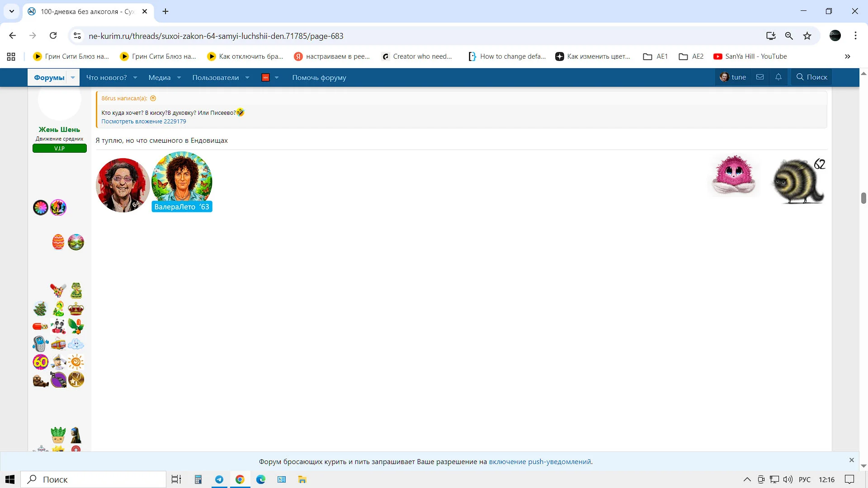Click the reload page icon

coord(53,36)
